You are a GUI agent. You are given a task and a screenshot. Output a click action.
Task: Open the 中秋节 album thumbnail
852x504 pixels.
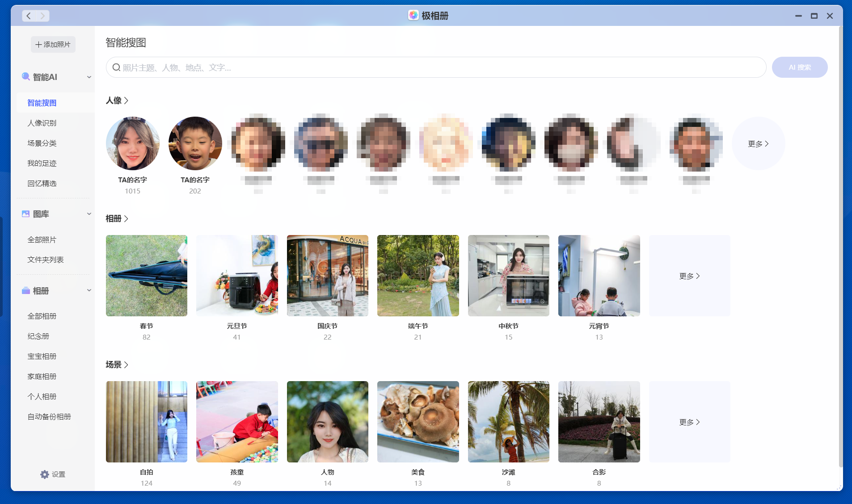(x=508, y=276)
